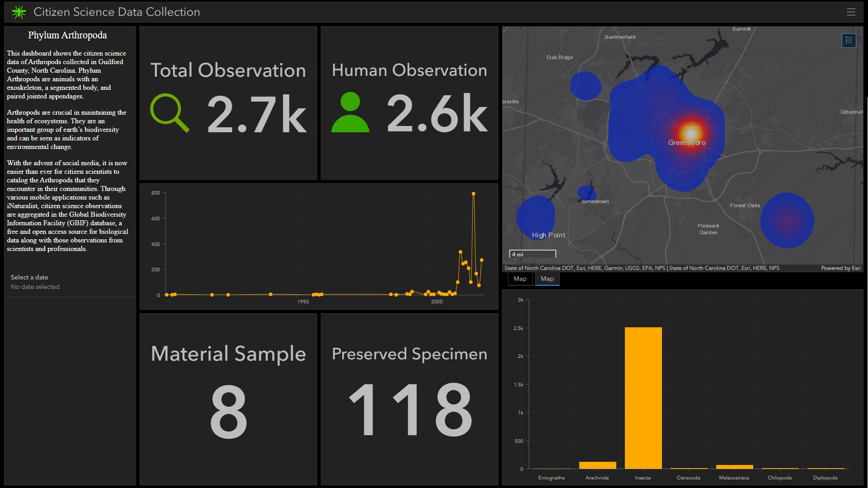Click the map legend icon

point(849,40)
